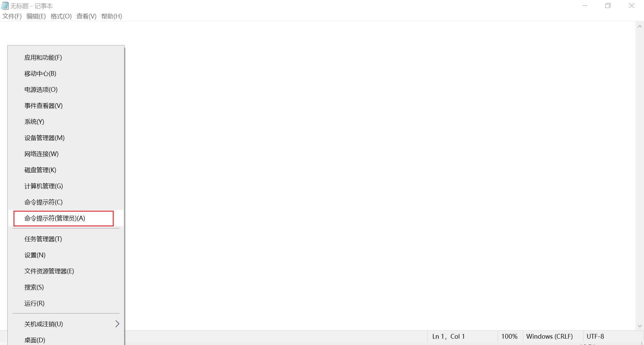
Task: Click the Notepad icon in the title bar
Action: [x=5, y=6]
